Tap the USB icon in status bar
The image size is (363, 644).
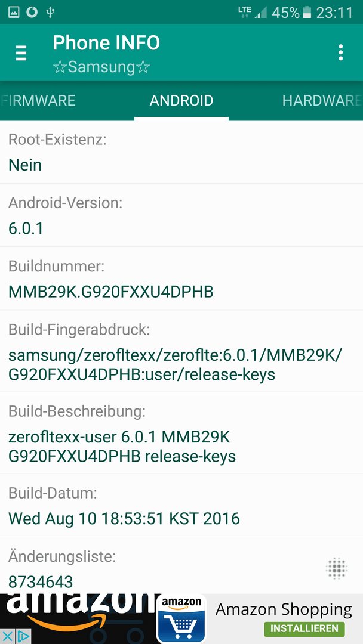pos(50,13)
